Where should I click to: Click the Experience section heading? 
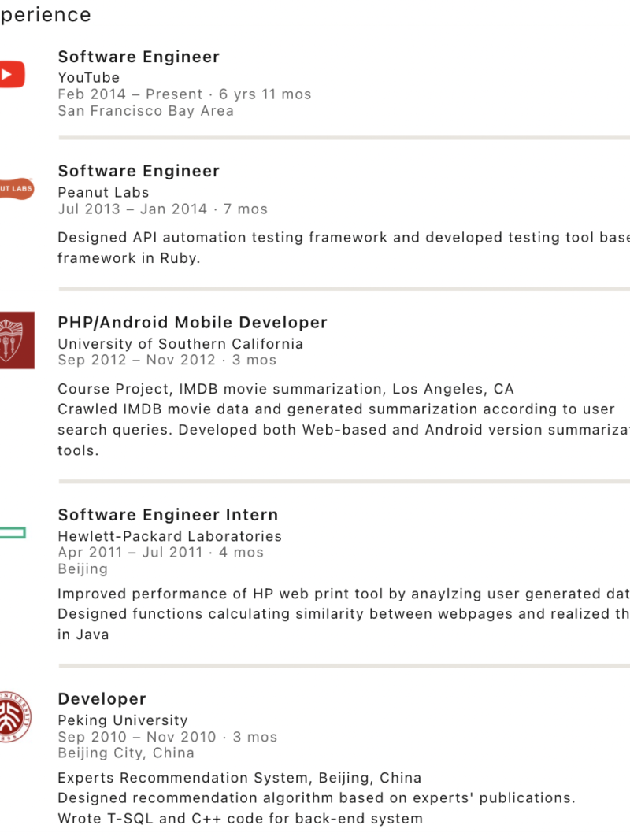click(46, 15)
